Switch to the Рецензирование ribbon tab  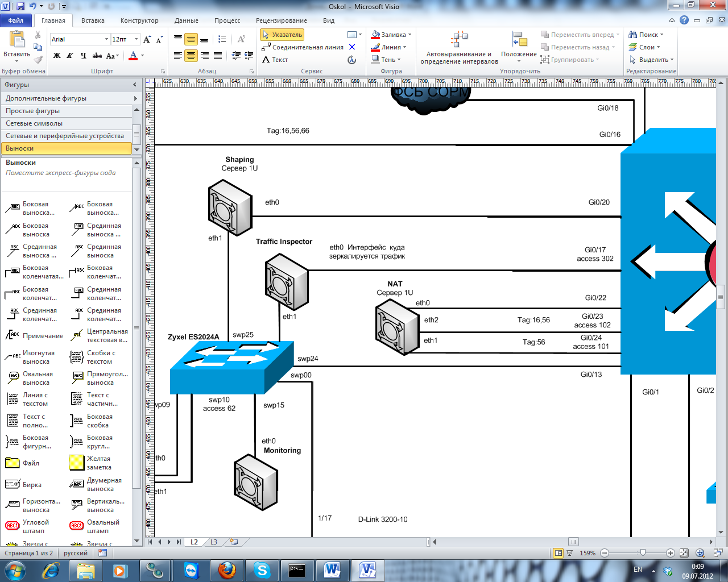tap(282, 20)
